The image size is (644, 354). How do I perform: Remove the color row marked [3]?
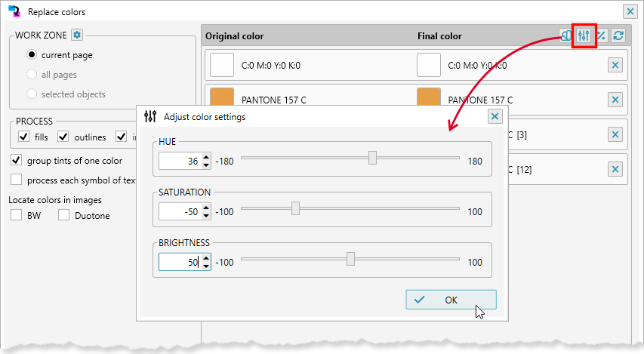[x=615, y=134]
